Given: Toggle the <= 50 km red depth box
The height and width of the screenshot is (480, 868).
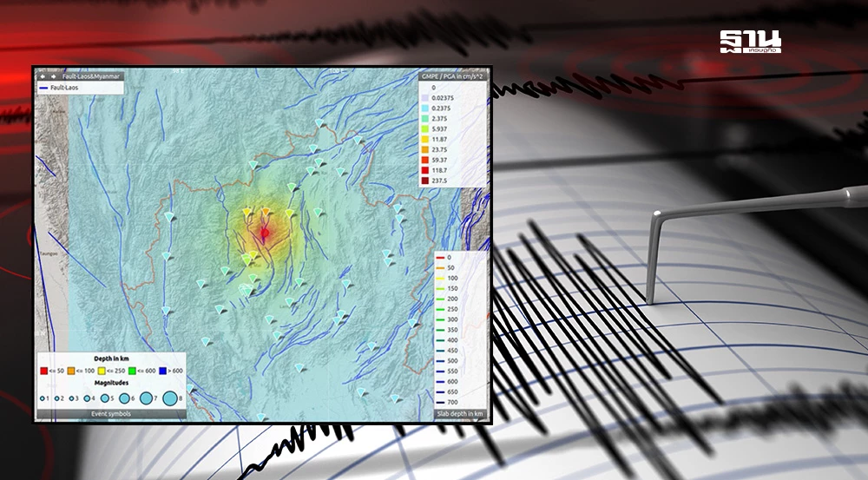Looking at the screenshot, I should pos(43,372).
